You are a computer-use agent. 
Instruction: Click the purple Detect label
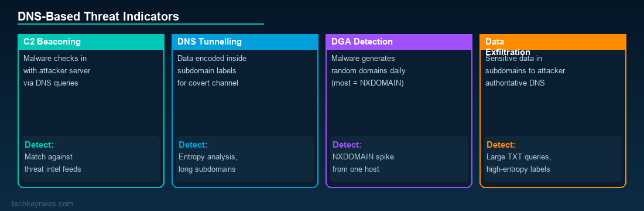tap(347, 145)
